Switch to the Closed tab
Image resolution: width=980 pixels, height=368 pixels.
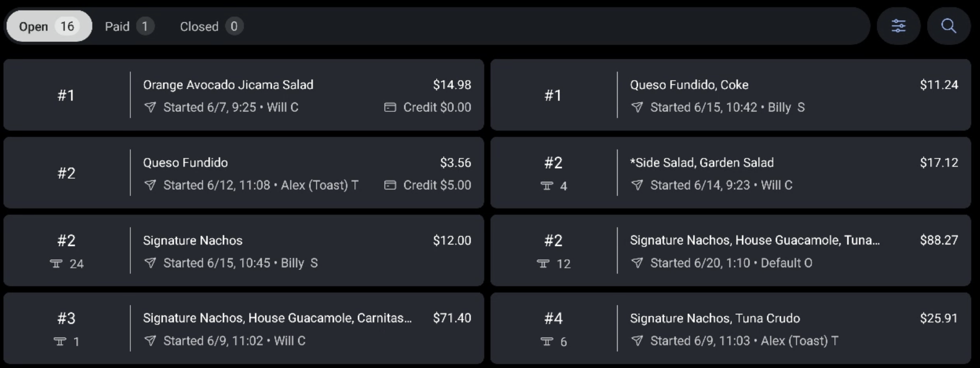211,26
